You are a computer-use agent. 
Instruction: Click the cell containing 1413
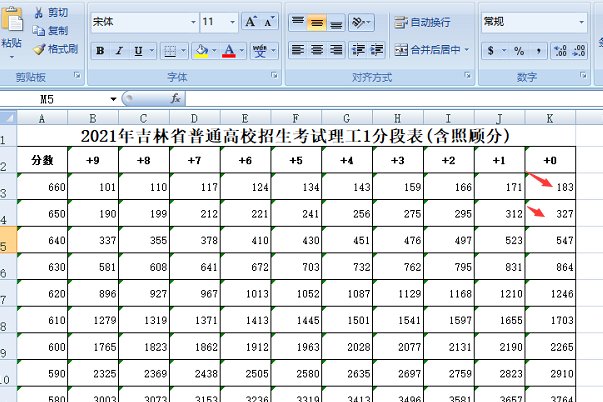point(246,320)
